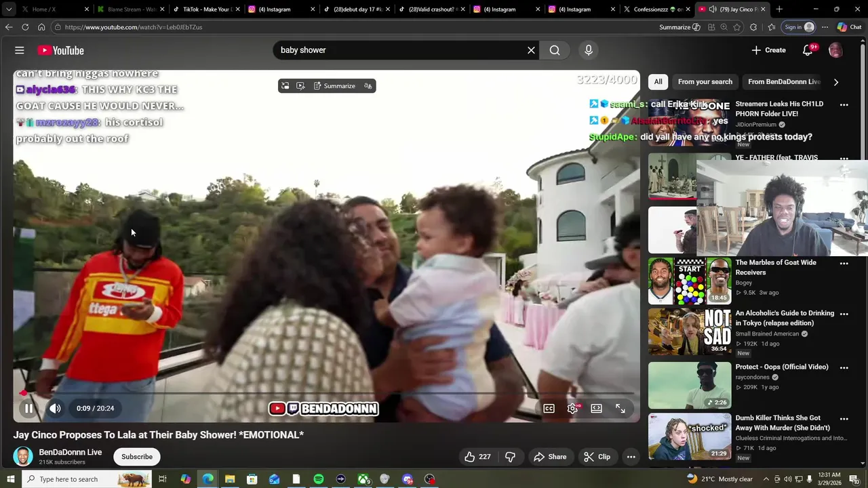The image size is (868, 488).
Task: Open Spotify from the taskbar
Action: 319,479
